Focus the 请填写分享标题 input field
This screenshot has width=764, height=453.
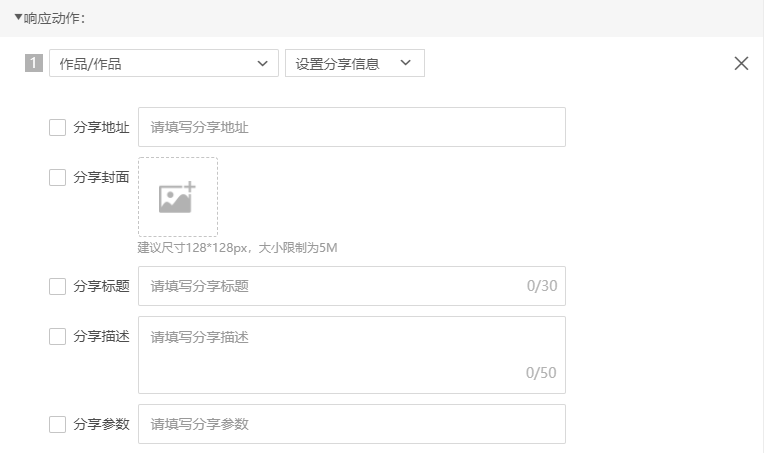coord(352,286)
